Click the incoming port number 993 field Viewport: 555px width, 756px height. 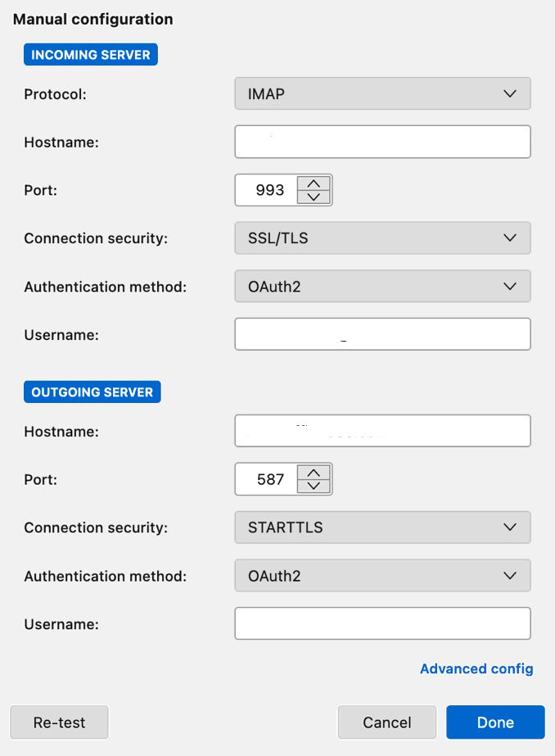[x=266, y=190]
